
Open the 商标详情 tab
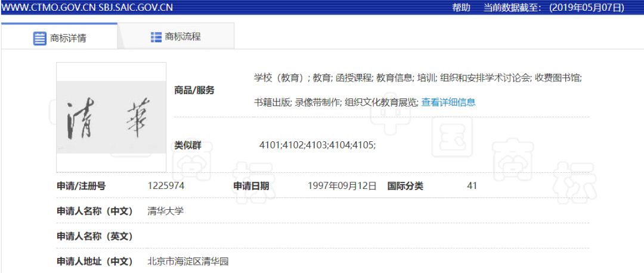coord(59,38)
